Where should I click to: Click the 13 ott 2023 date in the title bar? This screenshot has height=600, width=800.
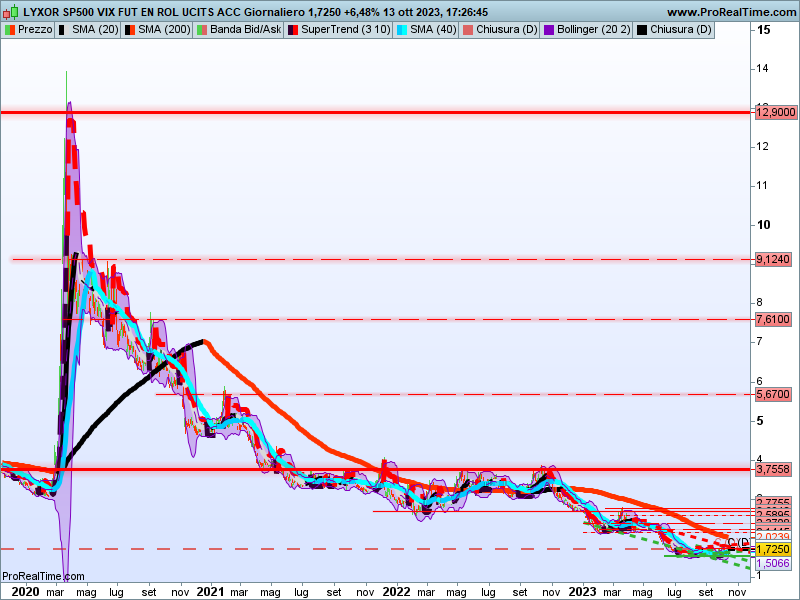coord(413,12)
